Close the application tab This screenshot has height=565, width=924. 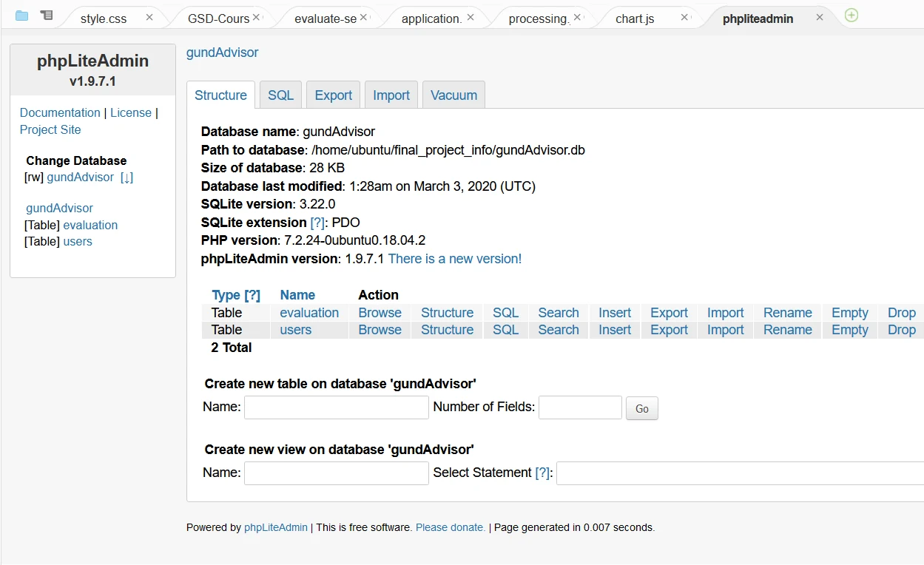tap(471, 17)
